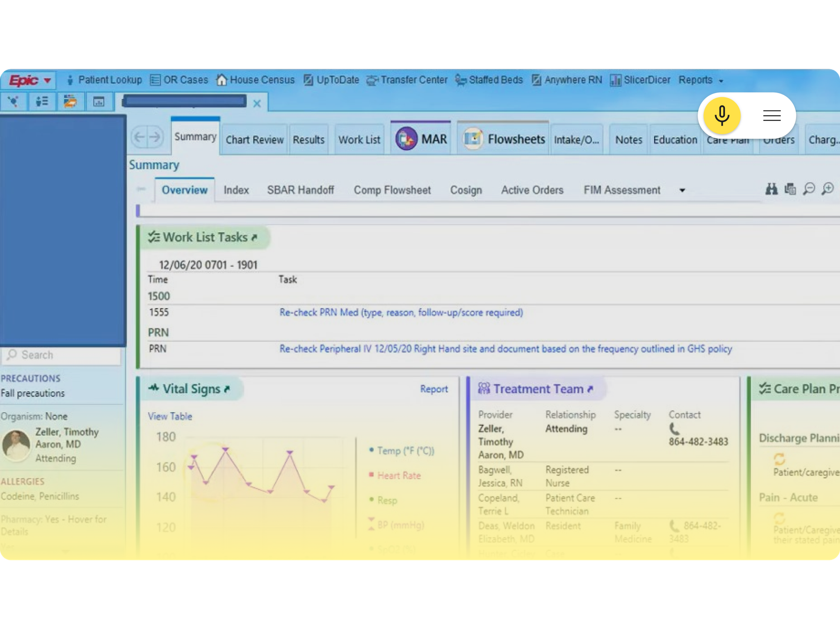Open OR Cases from the toolbar
Image resolution: width=840 pixels, height=630 pixels.
[179, 80]
